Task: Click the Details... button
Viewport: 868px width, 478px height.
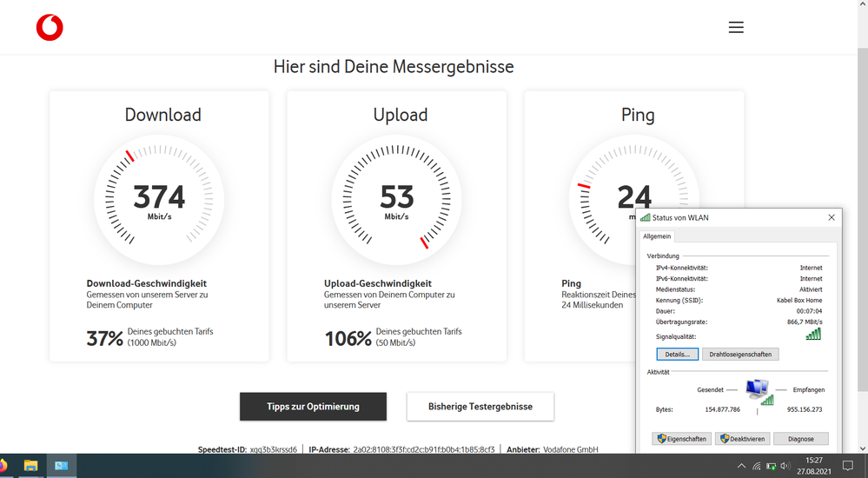Action: point(677,354)
